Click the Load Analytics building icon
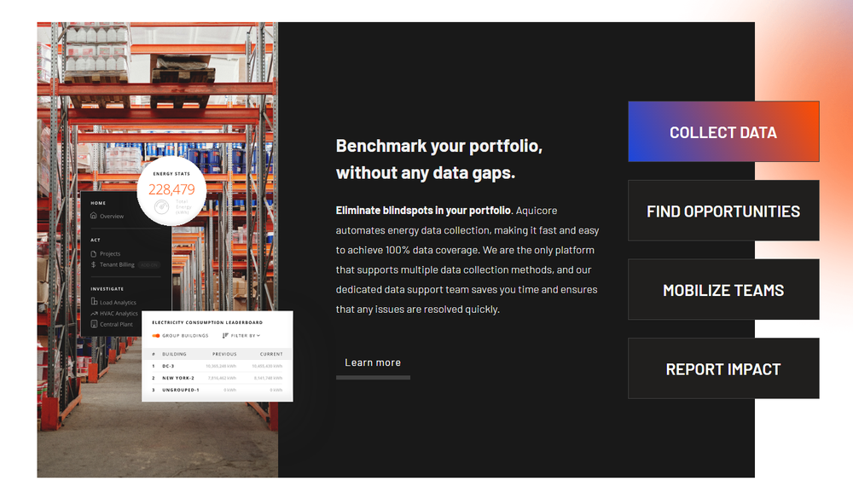 (x=94, y=303)
